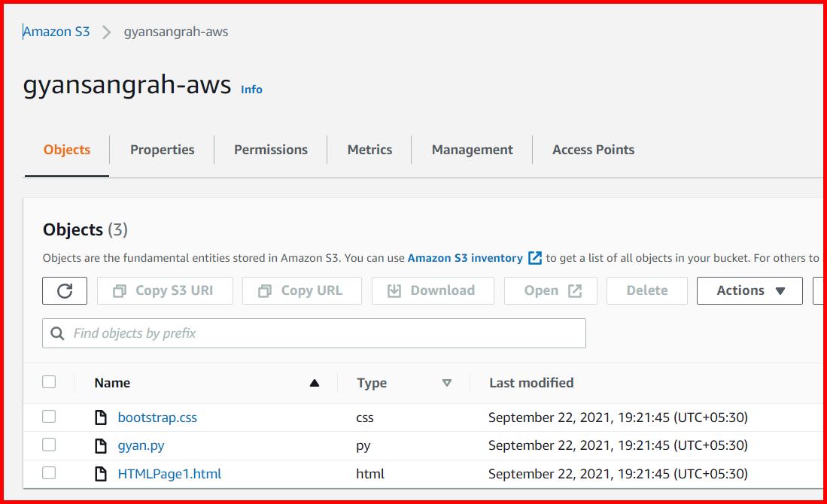Open the HTMLPage1.html object

click(x=169, y=473)
